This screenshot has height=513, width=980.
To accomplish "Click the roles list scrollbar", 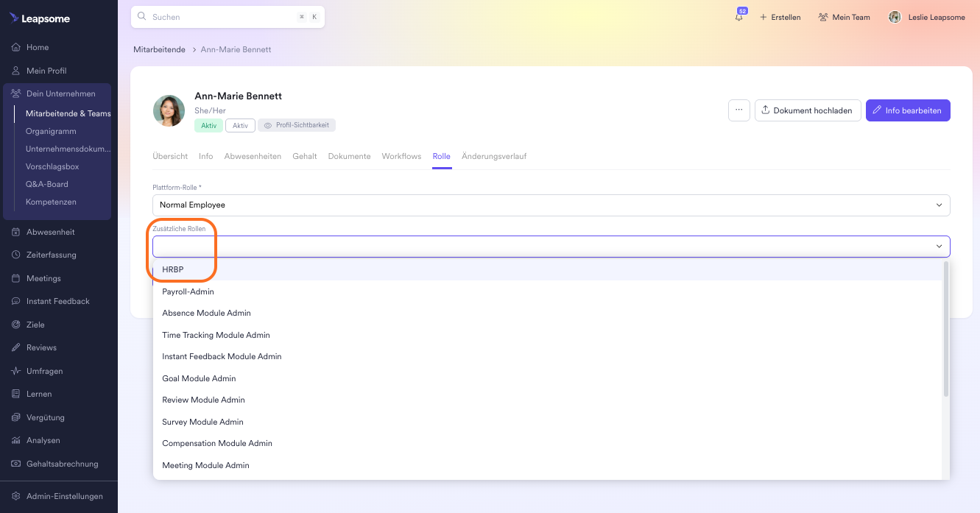I will 945,331.
